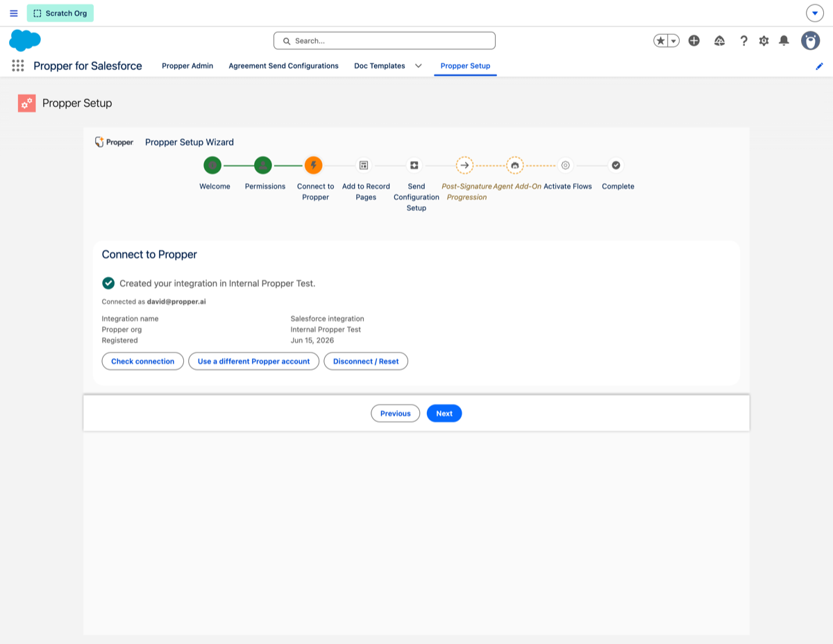Image resolution: width=833 pixels, height=644 pixels.
Task: Open the hamburger menu at top left
Action: click(x=14, y=13)
